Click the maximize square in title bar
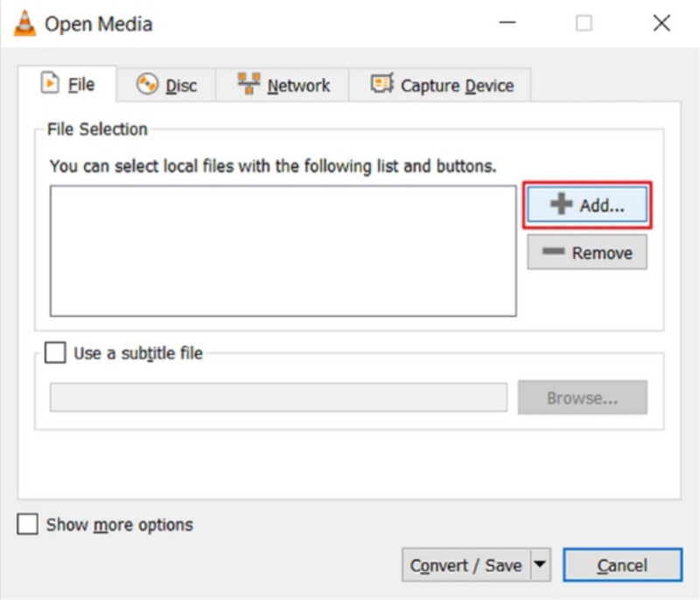 (584, 24)
